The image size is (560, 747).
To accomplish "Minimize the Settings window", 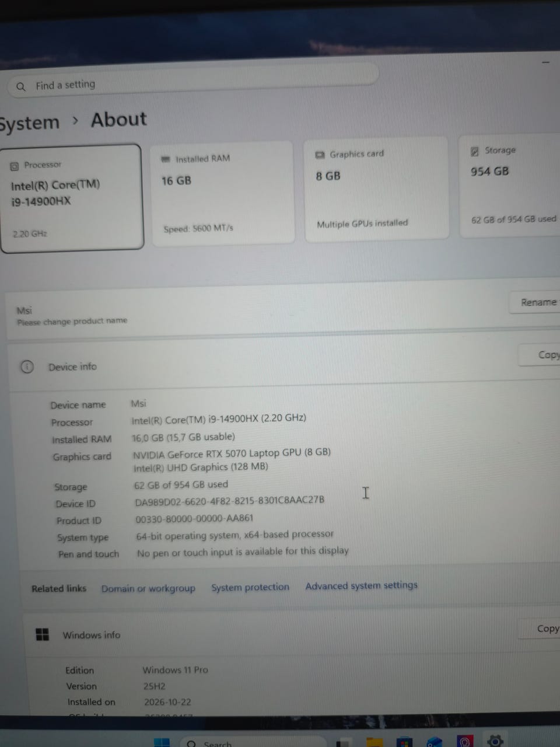I will 546,62.
